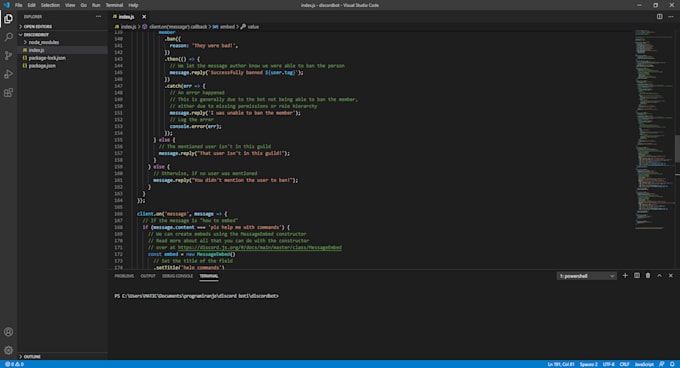Maximize the panel with up chevron
The height and width of the screenshot is (368, 680).
pyautogui.click(x=659, y=276)
